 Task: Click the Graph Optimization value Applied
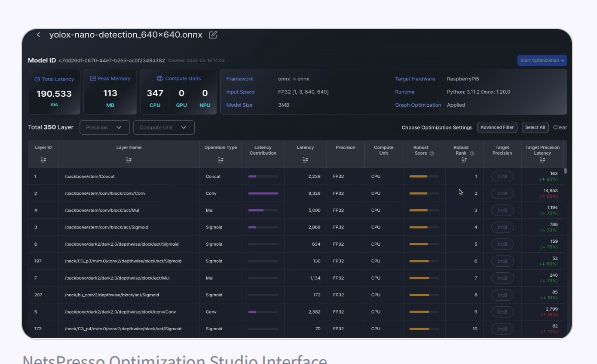pos(456,105)
